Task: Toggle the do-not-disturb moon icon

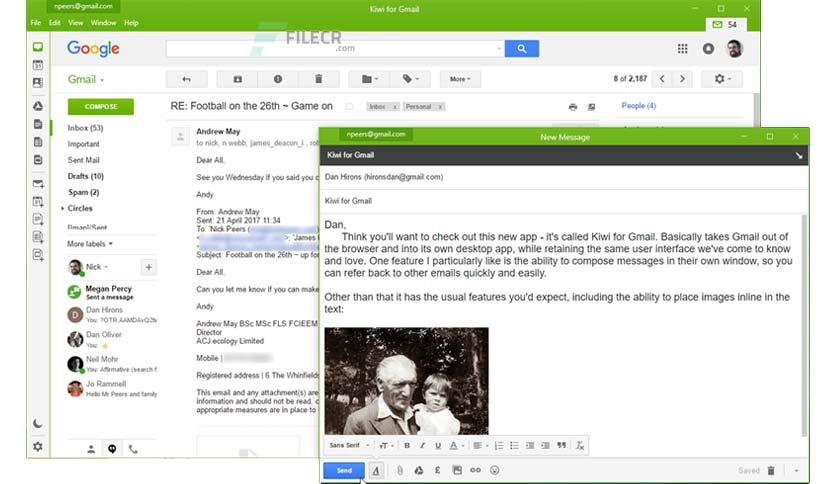Action: 38,423
